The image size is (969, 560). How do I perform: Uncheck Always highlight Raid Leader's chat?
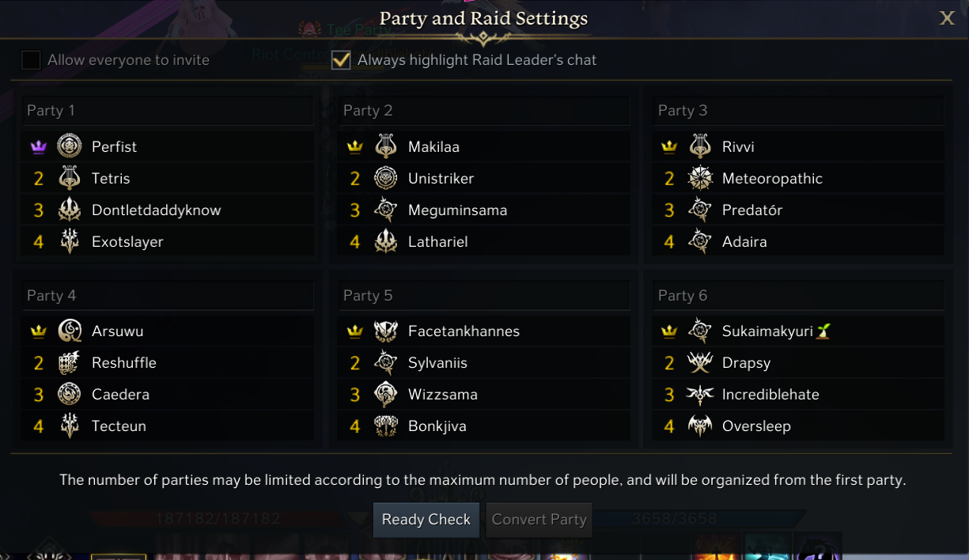pyautogui.click(x=341, y=60)
